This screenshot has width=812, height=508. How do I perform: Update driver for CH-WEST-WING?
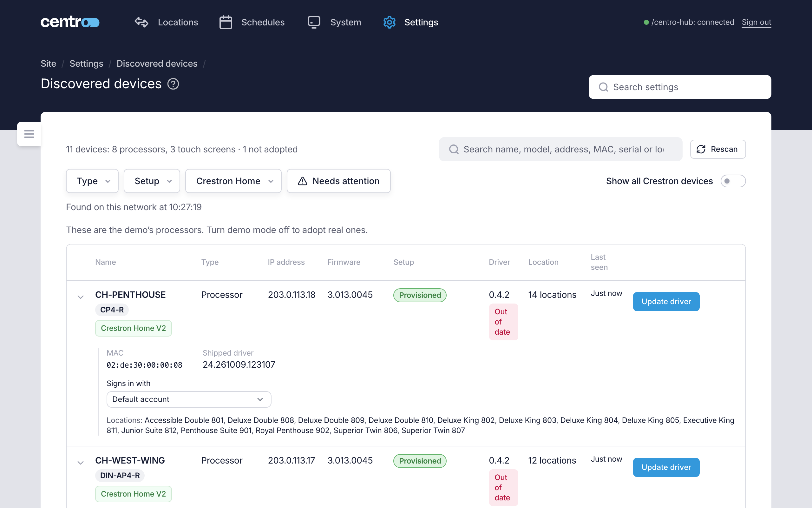(666, 467)
